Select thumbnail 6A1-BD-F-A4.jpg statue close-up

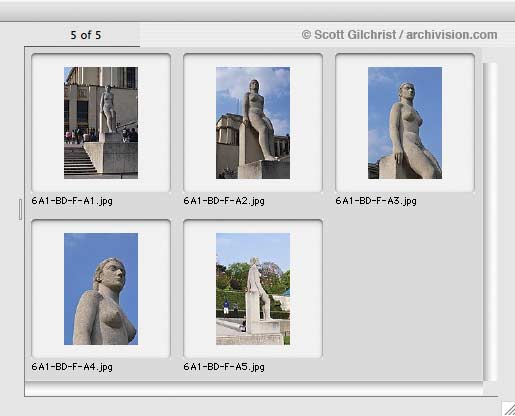(101, 289)
